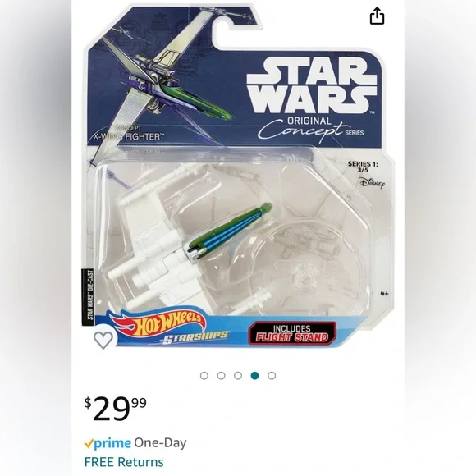Viewport: 476px width, 476px height.
Task: Click the orange Prime checkmark icon
Action: coord(89,443)
